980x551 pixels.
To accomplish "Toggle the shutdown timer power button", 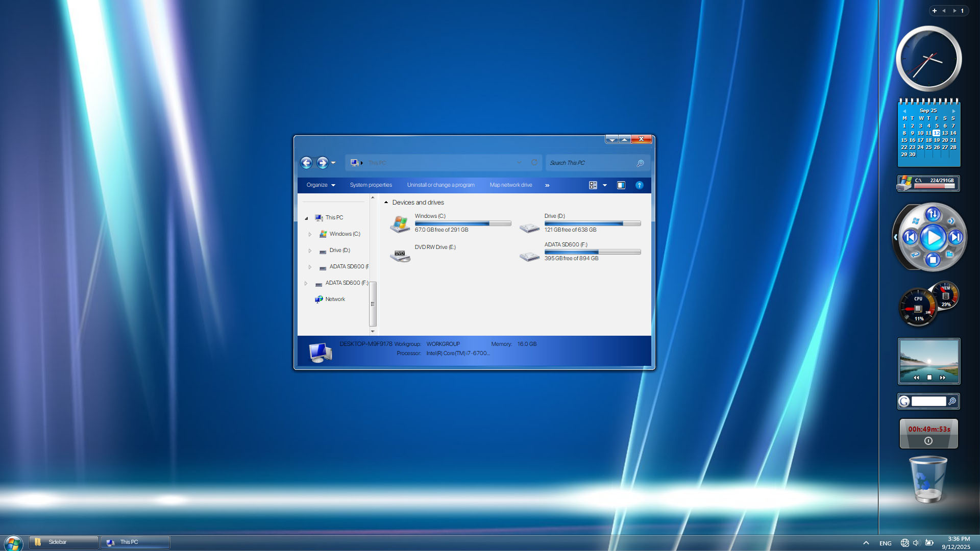I will point(928,441).
